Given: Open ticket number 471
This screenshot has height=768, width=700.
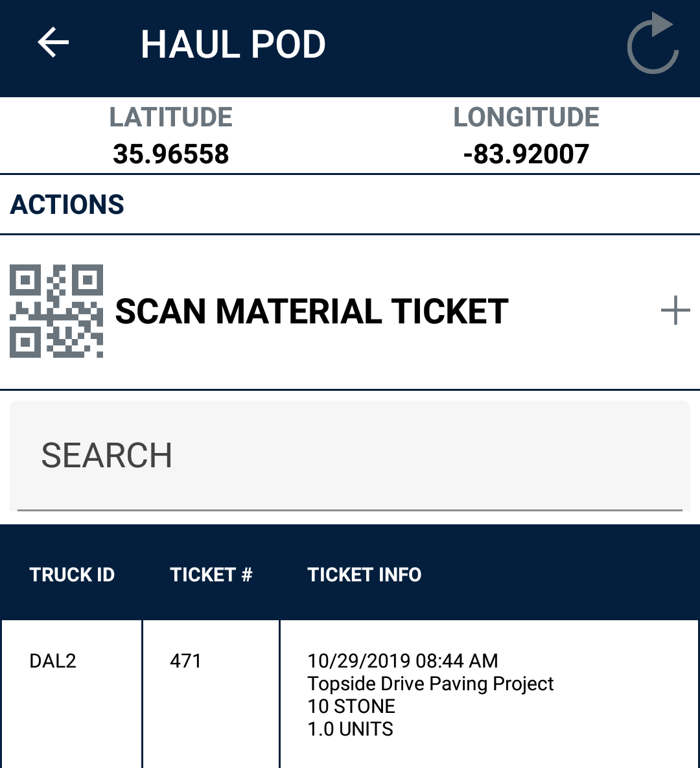Looking at the screenshot, I should click(185, 661).
